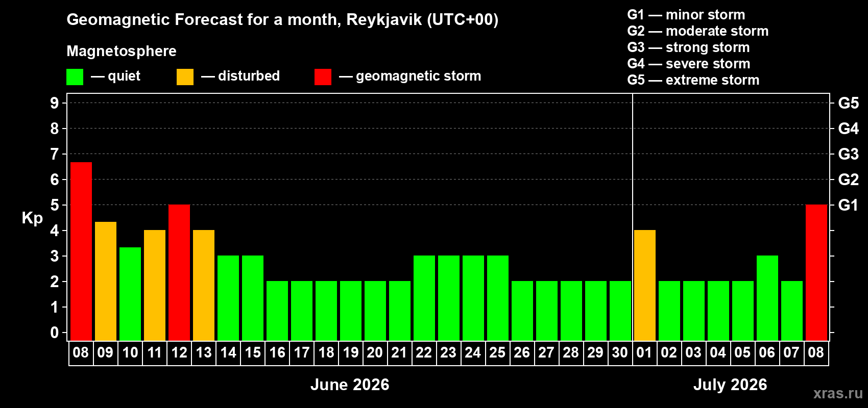Viewport: 868px width, 408px height.
Task: Click the 'G2 — moderate storm' legend line
Action: coord(698,31)
